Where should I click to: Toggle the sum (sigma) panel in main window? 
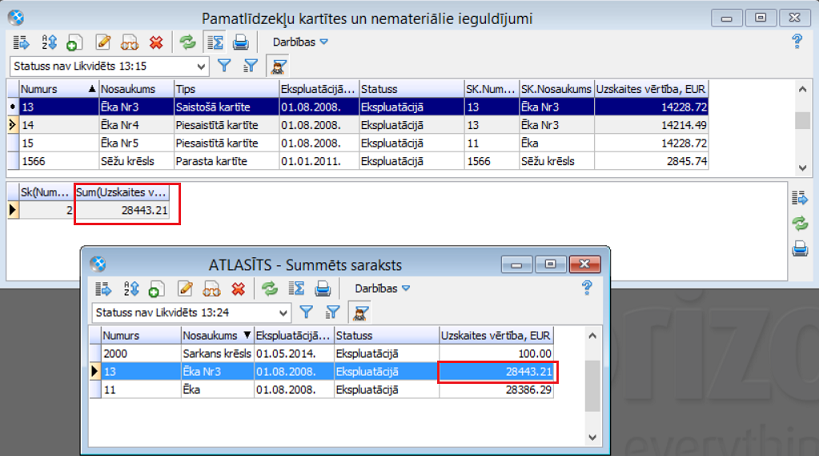click(215, 42)
